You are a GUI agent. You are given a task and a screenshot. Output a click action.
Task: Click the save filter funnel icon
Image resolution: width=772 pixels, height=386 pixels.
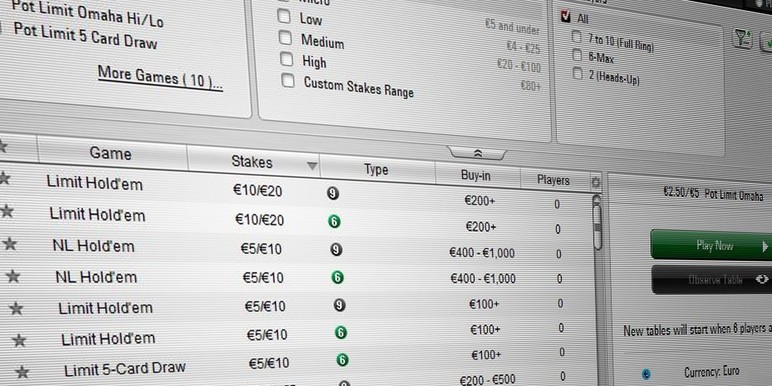tap(742, 38)
